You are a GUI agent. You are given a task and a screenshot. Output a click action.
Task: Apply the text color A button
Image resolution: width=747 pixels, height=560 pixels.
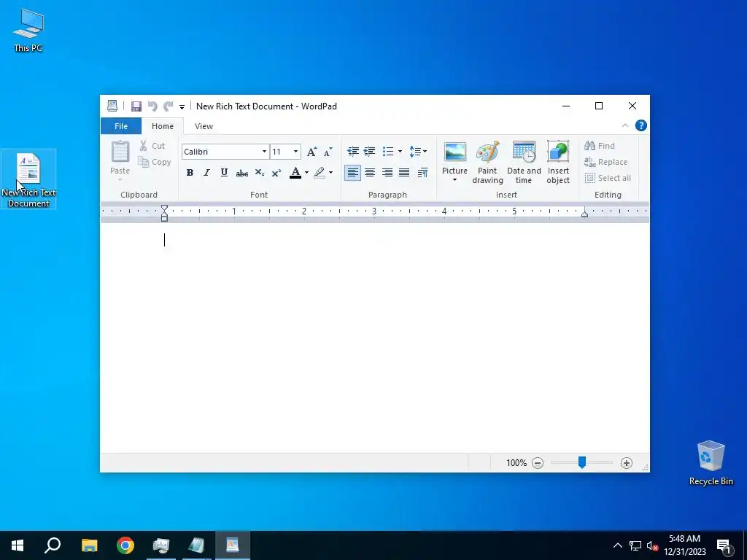(295, 172)
